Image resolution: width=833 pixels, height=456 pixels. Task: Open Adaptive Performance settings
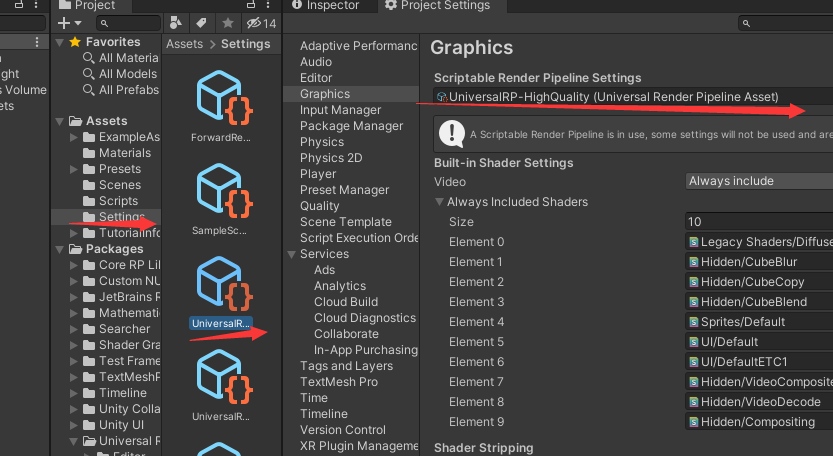tap(358, 46)
